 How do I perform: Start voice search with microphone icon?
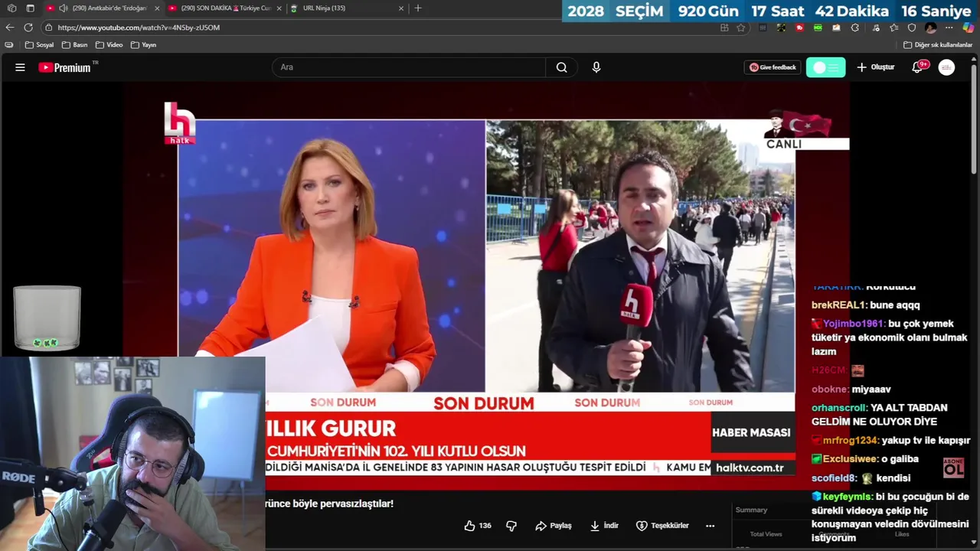(596, 67)
